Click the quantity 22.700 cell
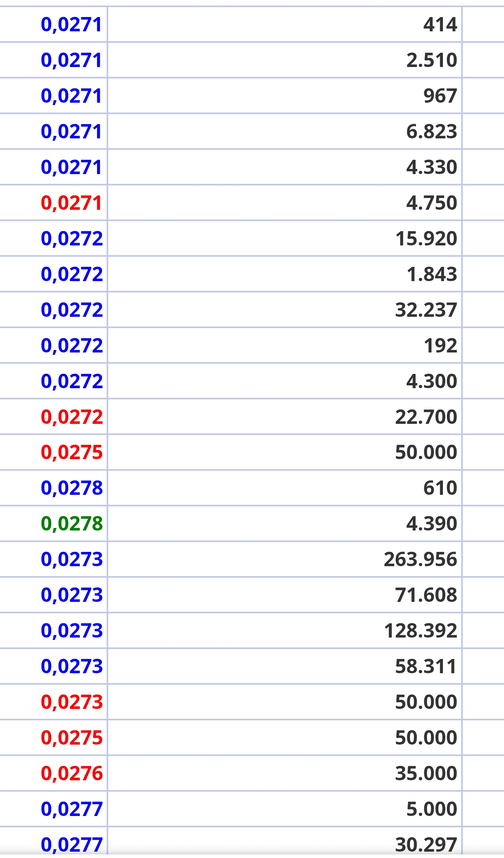 [x=285, y=417]
